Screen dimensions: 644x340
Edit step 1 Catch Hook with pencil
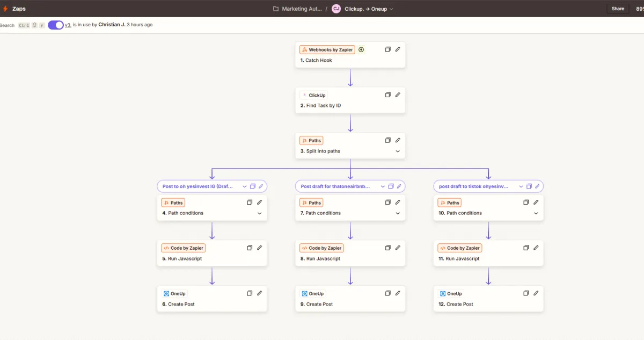(398, 49)
